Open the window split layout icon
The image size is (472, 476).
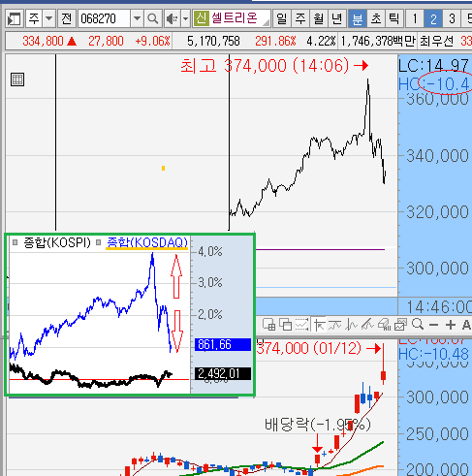tap(268, 325)
